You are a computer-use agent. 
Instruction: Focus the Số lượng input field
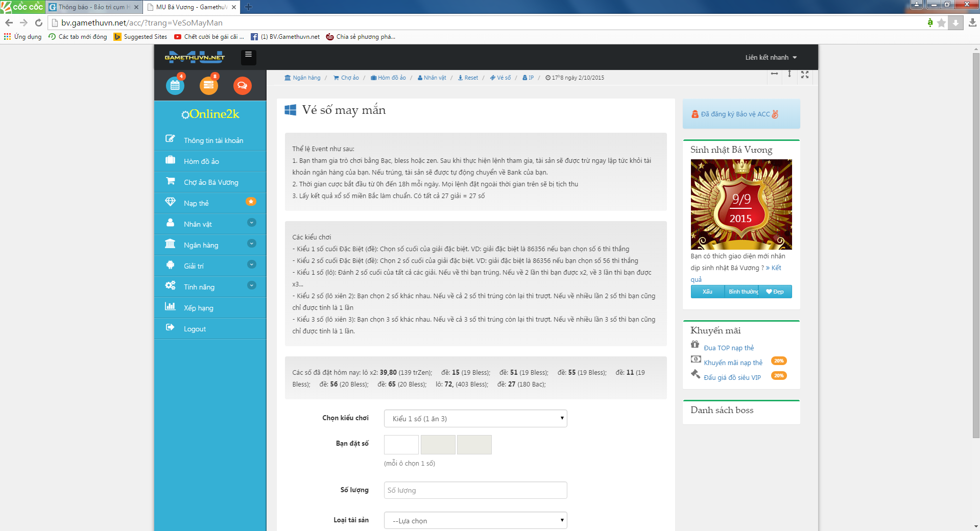475,490
